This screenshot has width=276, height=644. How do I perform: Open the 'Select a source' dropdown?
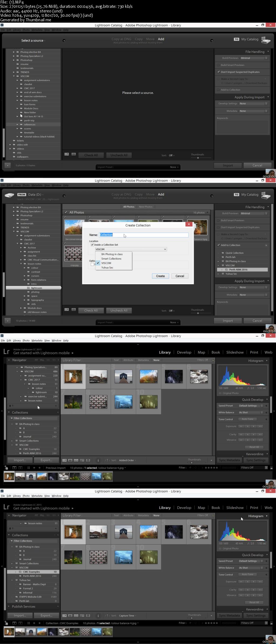33,40
